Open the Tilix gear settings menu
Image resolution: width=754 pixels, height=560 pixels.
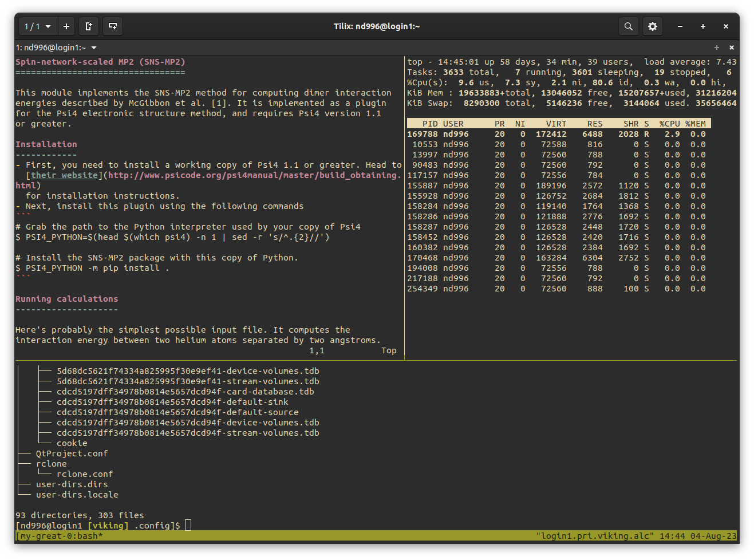tap(652, 26)
